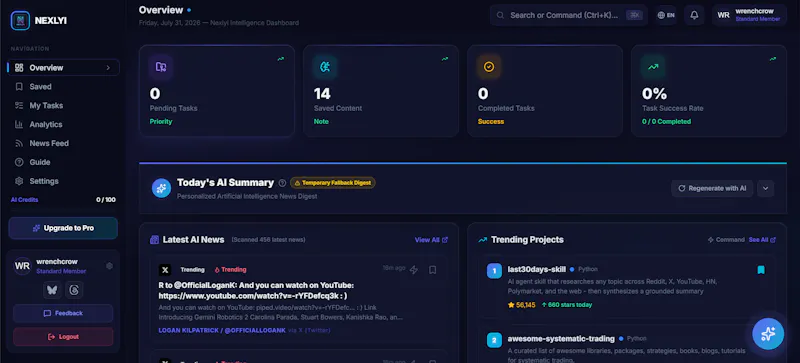Click the Latest AI News section icon

pyautogui.click(x=155, y=239)
